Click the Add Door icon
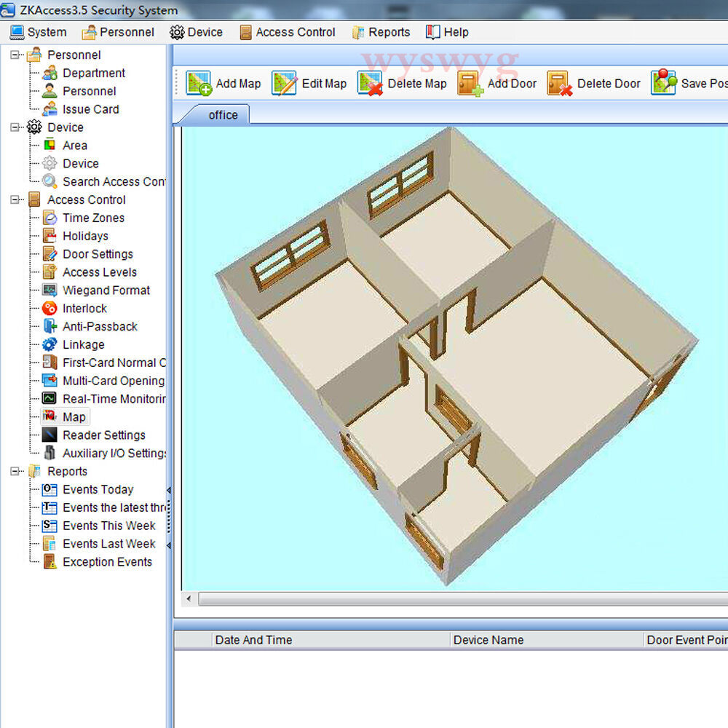Screen dimensions: 728x728 (470, 84)
